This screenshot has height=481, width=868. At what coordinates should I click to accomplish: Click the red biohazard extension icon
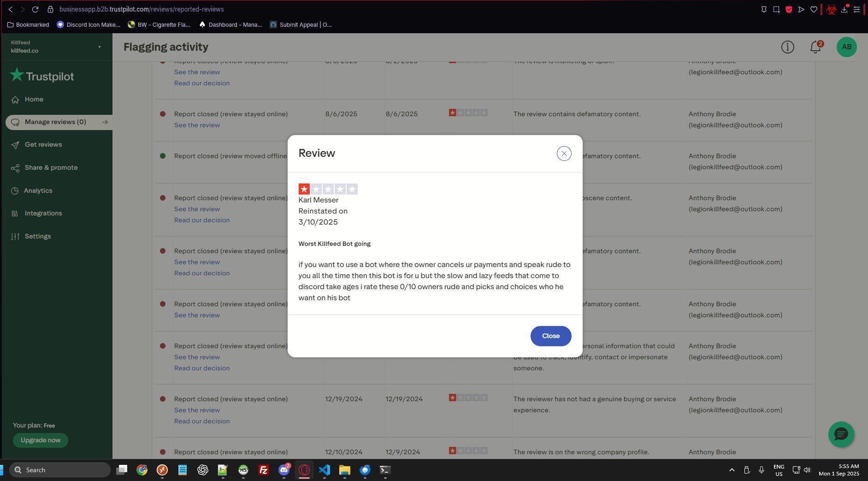point(831,9)
